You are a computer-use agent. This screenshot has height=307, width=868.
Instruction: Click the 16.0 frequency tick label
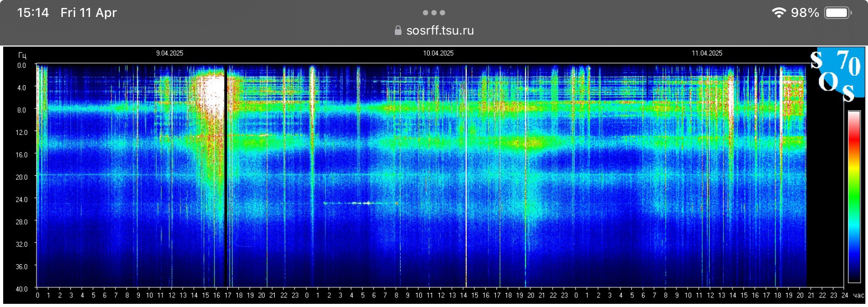[22, 155]
